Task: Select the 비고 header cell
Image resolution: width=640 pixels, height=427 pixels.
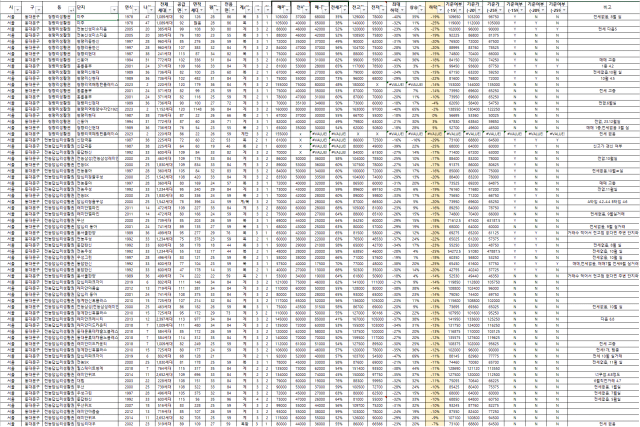Action: pyautogui.click(x=604, y=7)
